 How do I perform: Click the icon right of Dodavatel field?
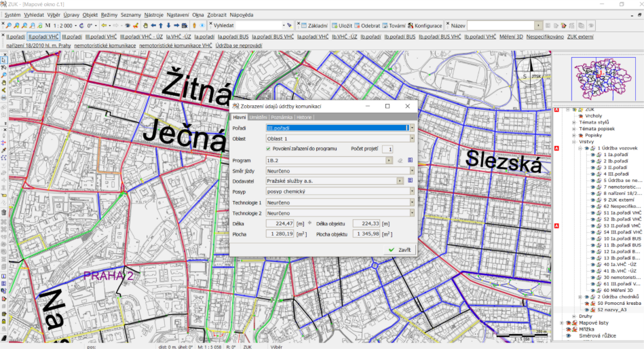[x=410, y=181]
